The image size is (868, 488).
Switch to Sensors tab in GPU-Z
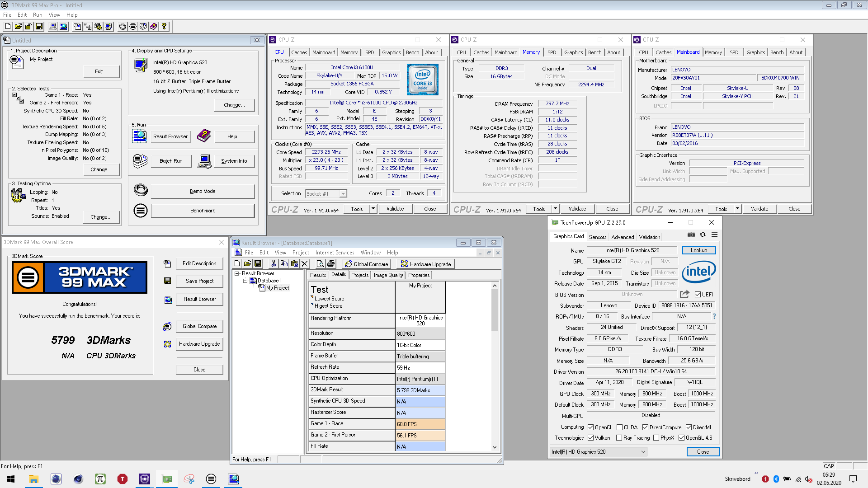(x=598, y=237)
